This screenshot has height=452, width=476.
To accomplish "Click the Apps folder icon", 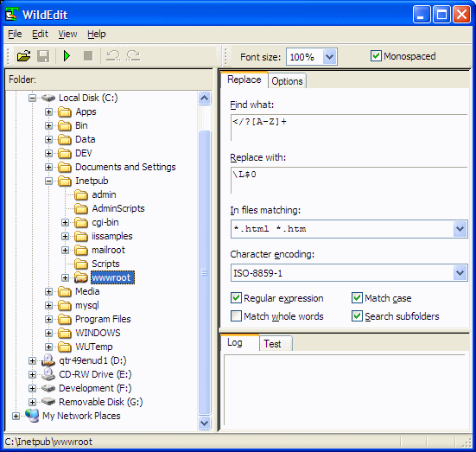I will [65, 111].
